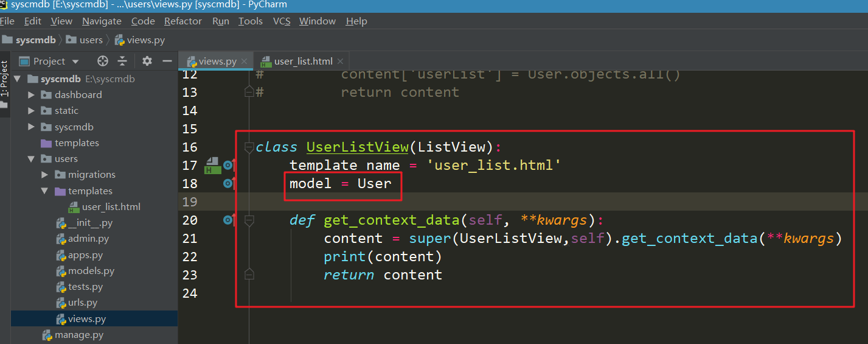This screenshot has height=344, width=868.
Task: Close the user_list.html editor tab
Action: click(x=340, y=61)
